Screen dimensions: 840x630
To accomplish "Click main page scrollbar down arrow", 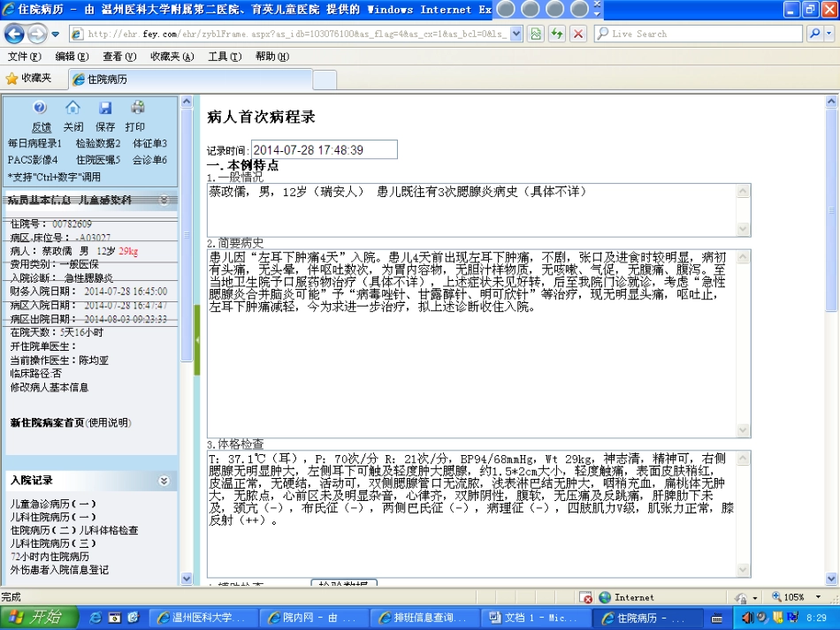I will (x=831, y=578).
